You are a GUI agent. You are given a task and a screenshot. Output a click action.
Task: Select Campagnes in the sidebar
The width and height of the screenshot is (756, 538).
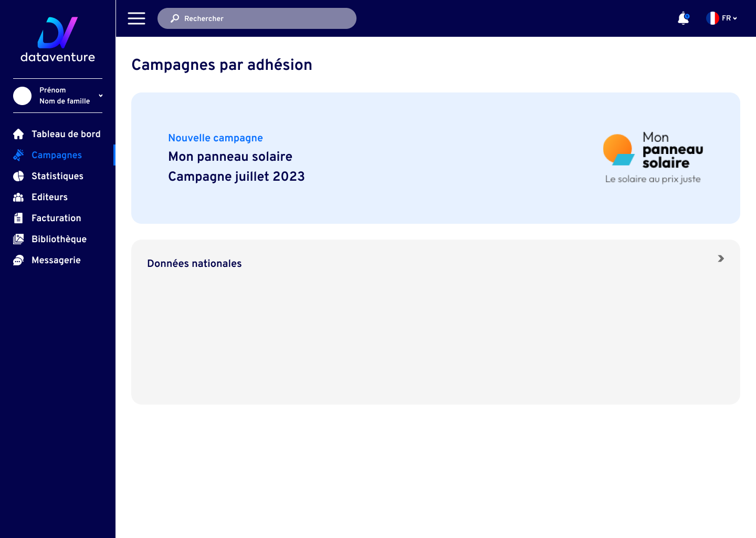point(57,155)
